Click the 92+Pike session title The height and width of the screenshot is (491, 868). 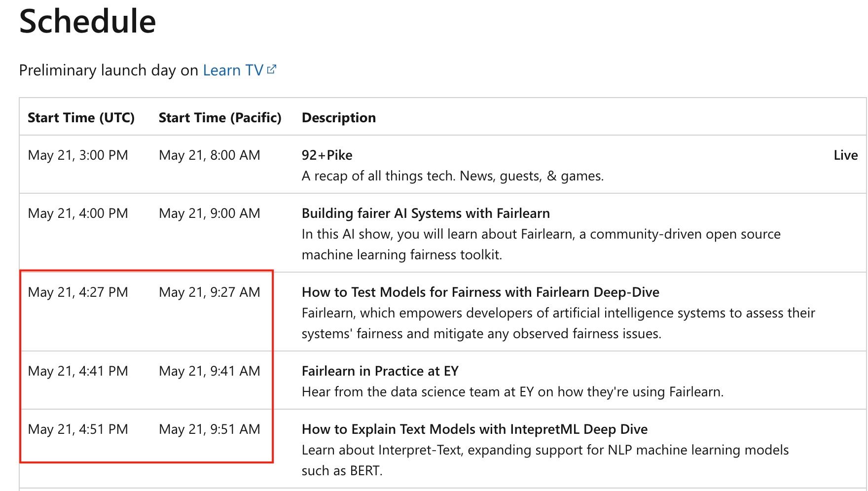[x=326, y=155]
